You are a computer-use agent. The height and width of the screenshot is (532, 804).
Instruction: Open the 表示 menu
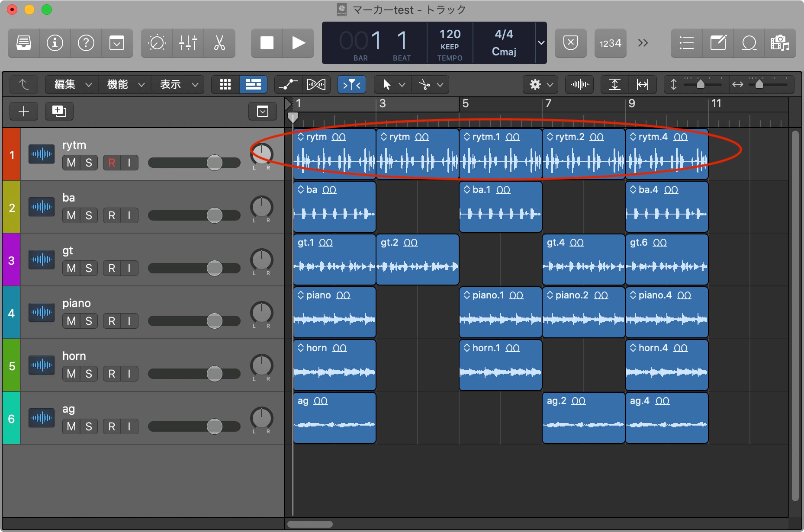(x=178, y=84)
